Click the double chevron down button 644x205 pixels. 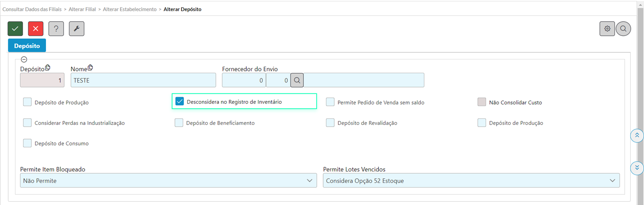coord(637,167)
